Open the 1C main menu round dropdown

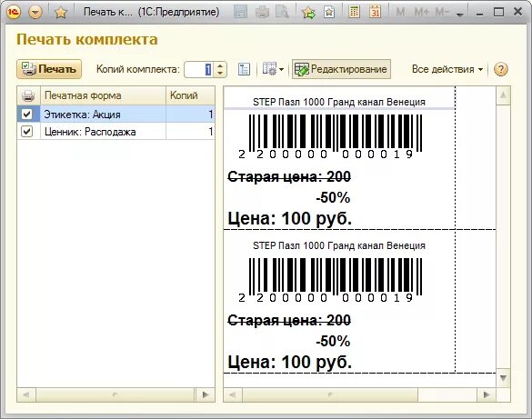pyautogui.click(x=35, y=12)
